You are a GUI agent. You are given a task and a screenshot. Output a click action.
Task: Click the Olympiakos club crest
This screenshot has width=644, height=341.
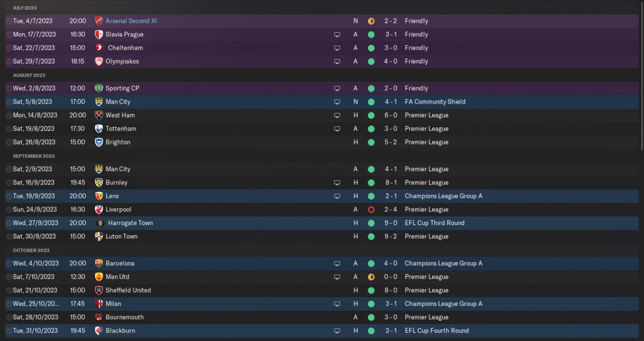99,61
